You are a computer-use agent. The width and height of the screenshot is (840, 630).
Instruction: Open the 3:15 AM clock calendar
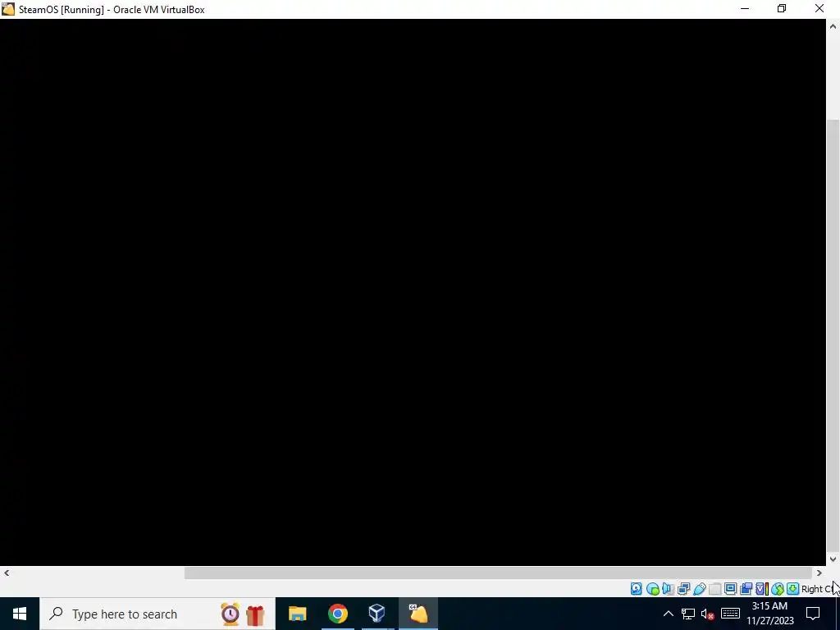click(x=769, y=614)
